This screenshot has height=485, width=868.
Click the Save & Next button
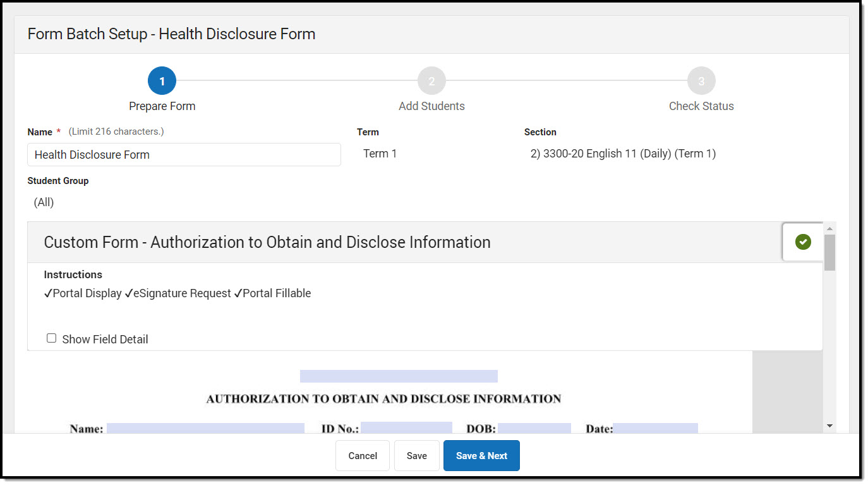coord(481,456)
